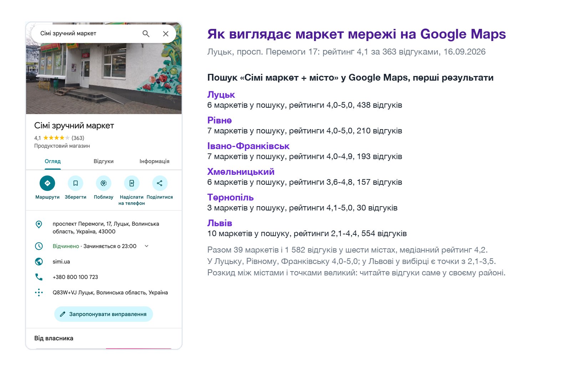Click the Запропонувати виправлення button
Image resolution: width=588 pixels, height=371 pixels.
(x=103, y=314)
